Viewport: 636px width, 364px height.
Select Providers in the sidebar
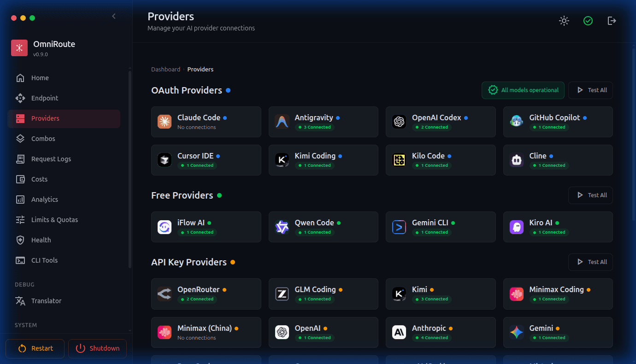coord(64,118)
